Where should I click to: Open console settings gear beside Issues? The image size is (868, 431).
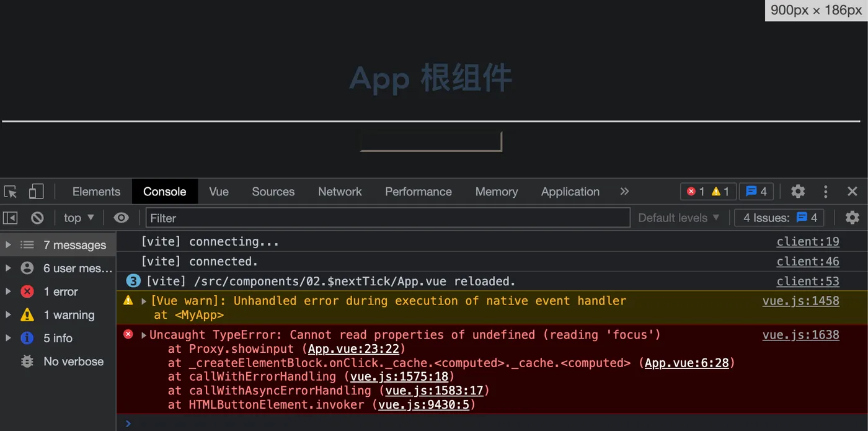point(852,218)
